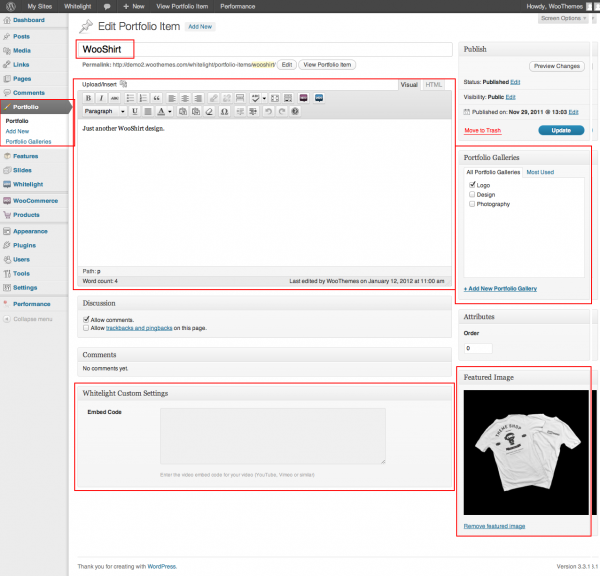
Task: Click the Update button
Action: [561, 131]
